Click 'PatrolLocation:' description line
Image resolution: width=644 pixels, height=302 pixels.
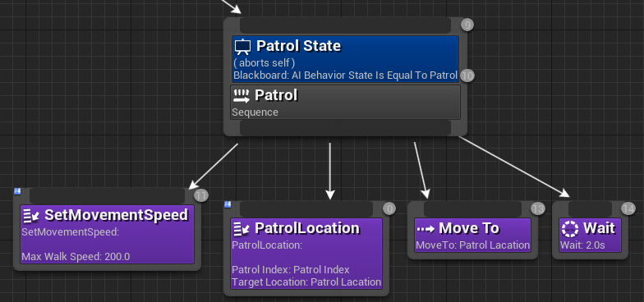click(268, 245)
